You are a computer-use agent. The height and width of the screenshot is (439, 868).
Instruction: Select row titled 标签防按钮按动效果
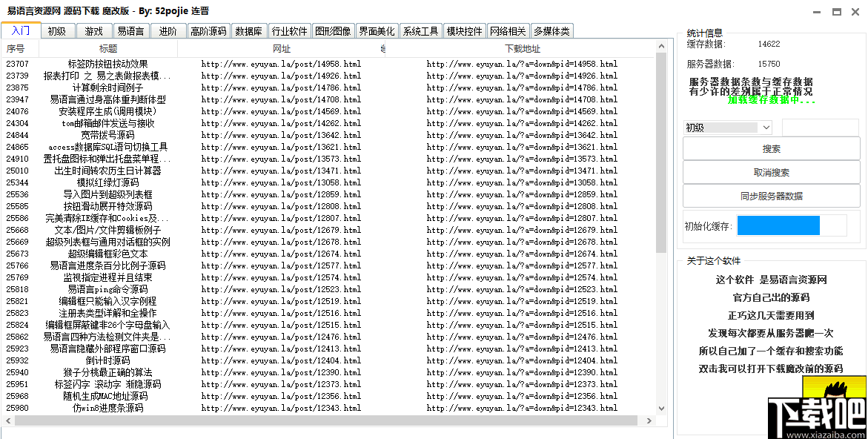pyautogui.click(x=328, y=65)
